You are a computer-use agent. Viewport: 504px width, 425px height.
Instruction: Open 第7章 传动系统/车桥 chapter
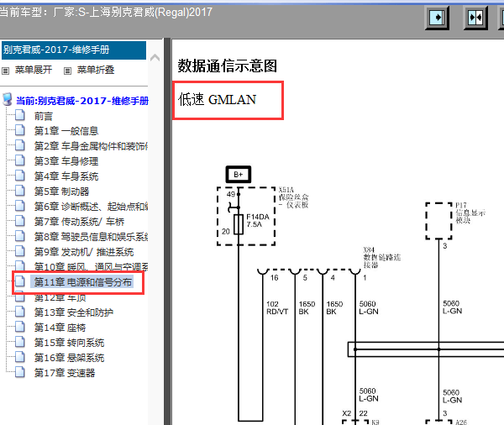79,222
